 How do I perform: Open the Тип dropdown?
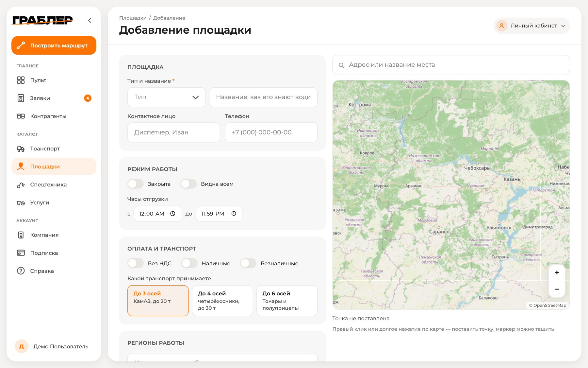[x=167, y=97]
